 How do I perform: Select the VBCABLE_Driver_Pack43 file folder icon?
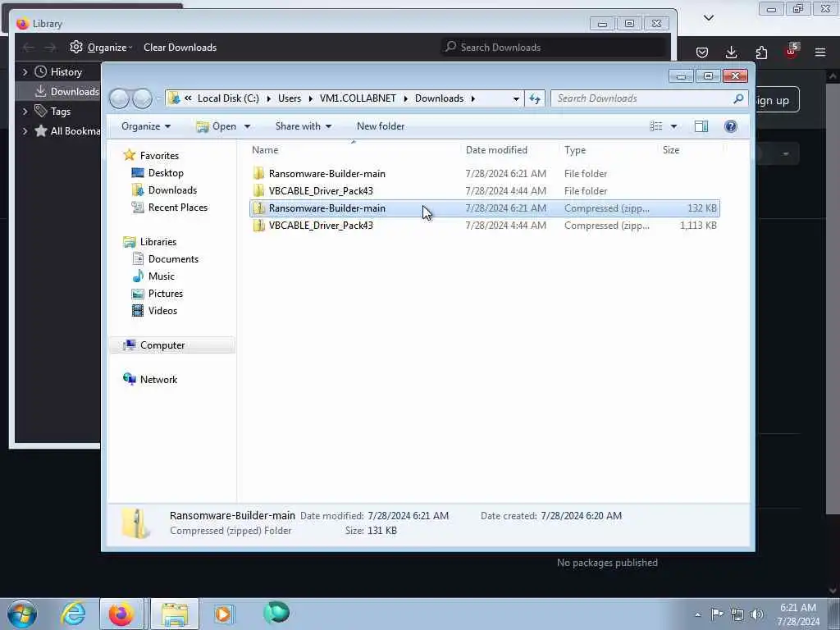click(x=258, y=190)
